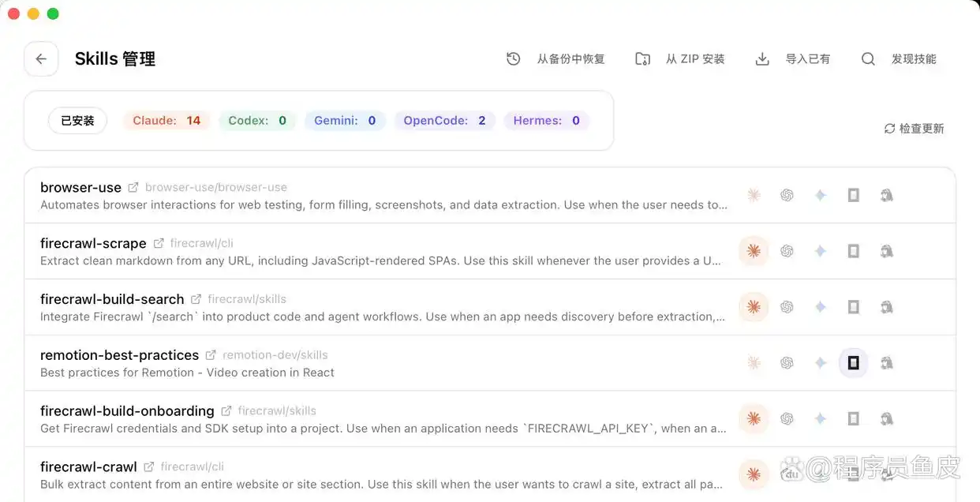980x502 pixels.
Task: Open external link icon beside firecrawl-build-onboarding
Action: (x=226, y=411)
